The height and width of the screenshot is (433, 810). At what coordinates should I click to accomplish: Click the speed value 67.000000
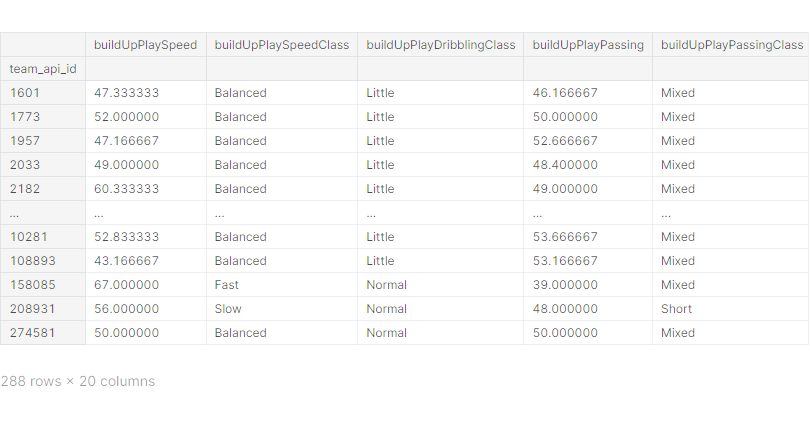(127, 285)
